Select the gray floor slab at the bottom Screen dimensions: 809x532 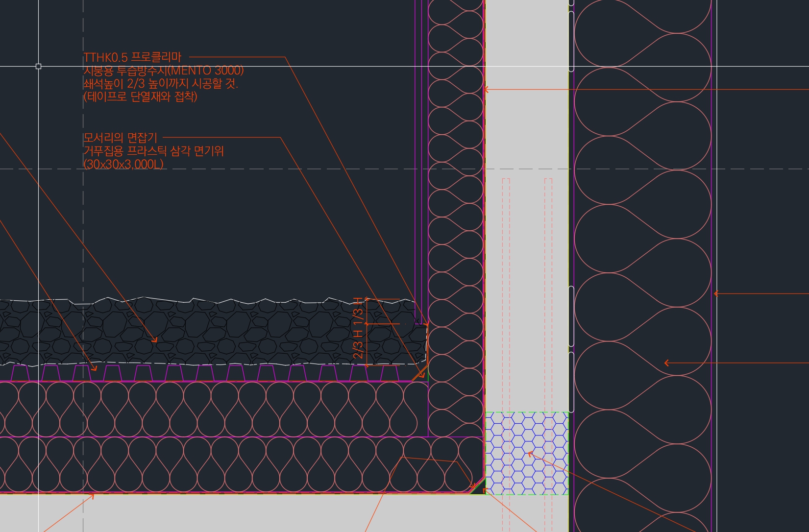(245, 514)
